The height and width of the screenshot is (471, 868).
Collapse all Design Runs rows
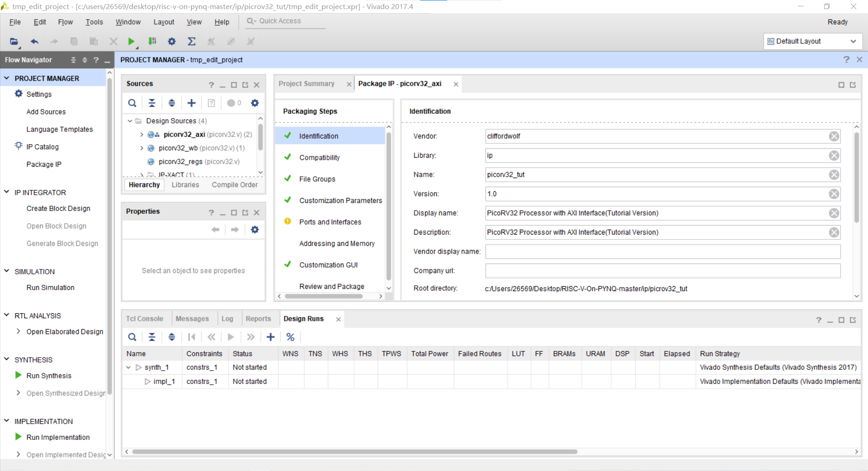152,337
